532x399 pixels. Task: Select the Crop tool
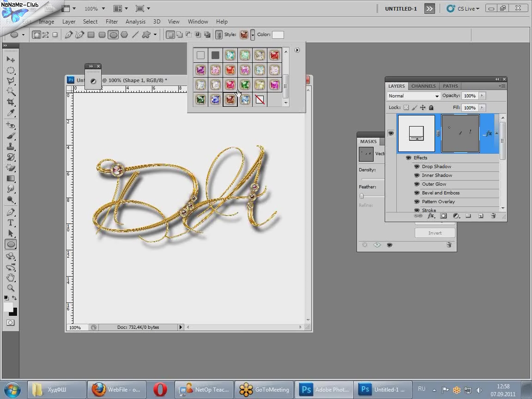(x=11, y=102)
